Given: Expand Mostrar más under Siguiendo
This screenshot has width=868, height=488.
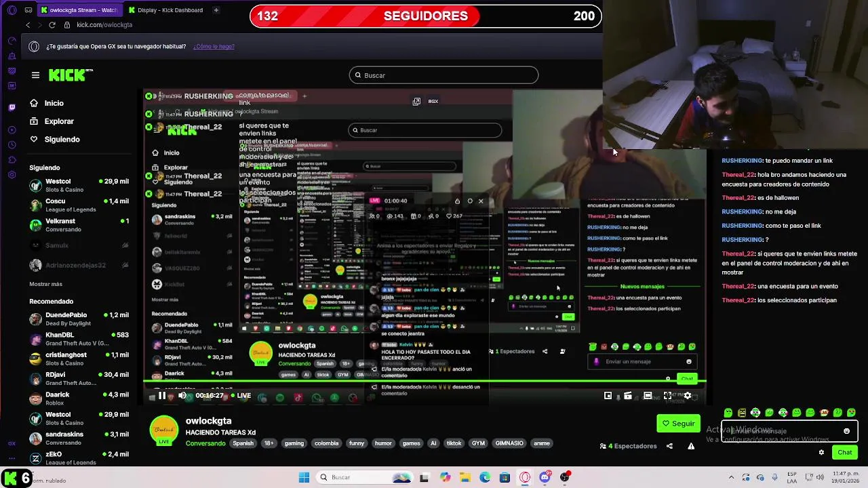Looking at the screenshot, I should tap(45, 284).
